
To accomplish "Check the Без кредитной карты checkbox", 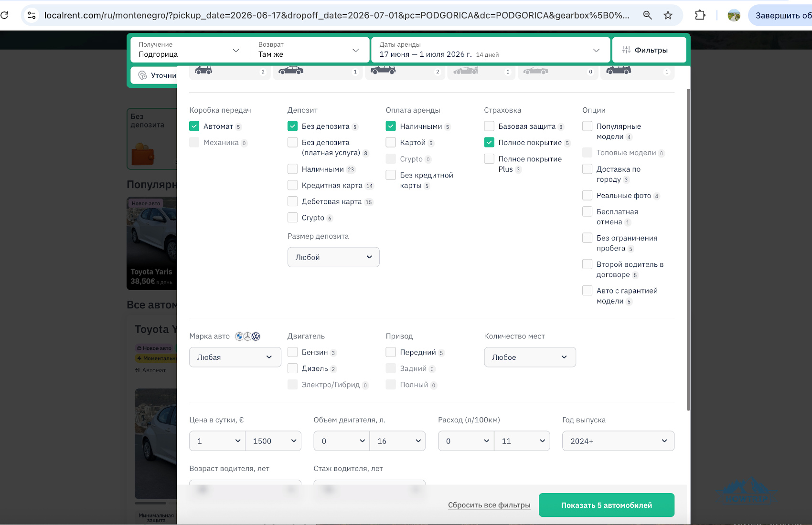I will click(x=391, y=175).
